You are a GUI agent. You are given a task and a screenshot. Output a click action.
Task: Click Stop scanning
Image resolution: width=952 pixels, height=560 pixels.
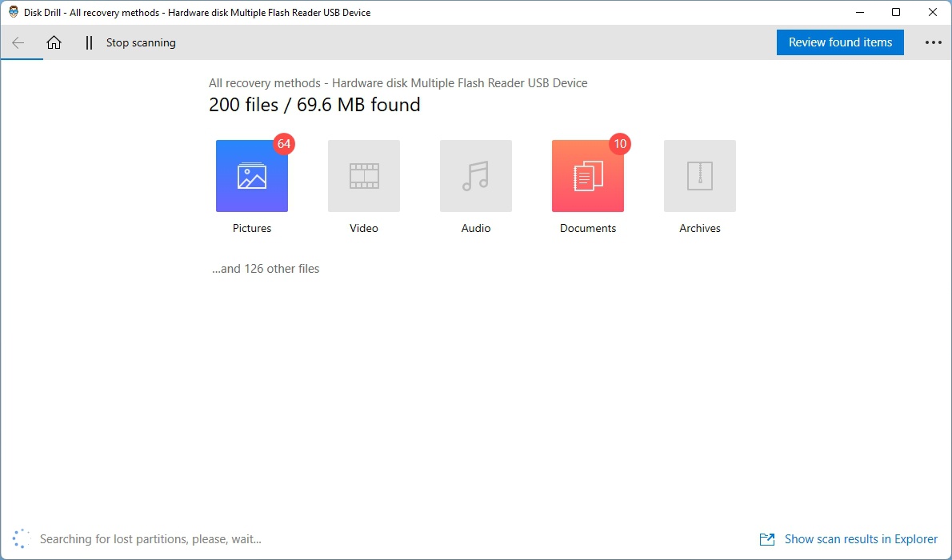pyautogui.click(x=141, y=42)
